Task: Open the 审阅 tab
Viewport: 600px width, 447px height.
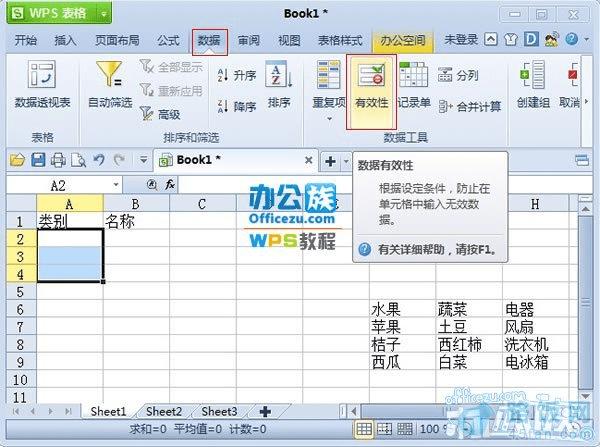Action: pyautogui.click(x=249, y=40)
